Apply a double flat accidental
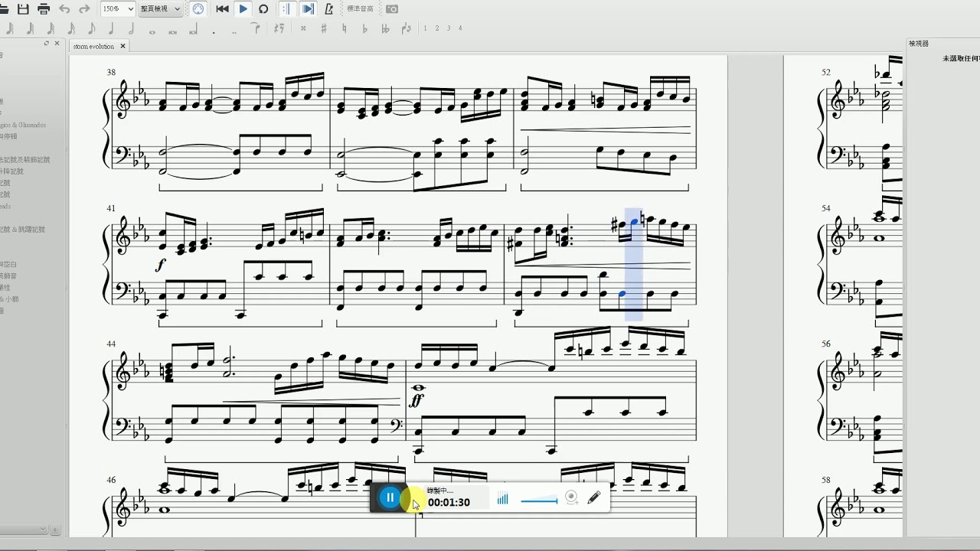The width and height of the screenshot is (980, 551). (384, 29)
